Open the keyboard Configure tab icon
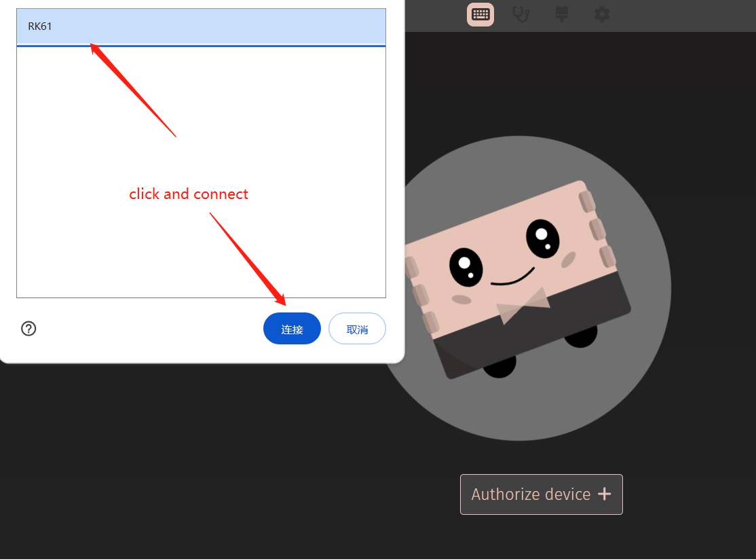The image size is (756, 559). click(x=480, y=14)
